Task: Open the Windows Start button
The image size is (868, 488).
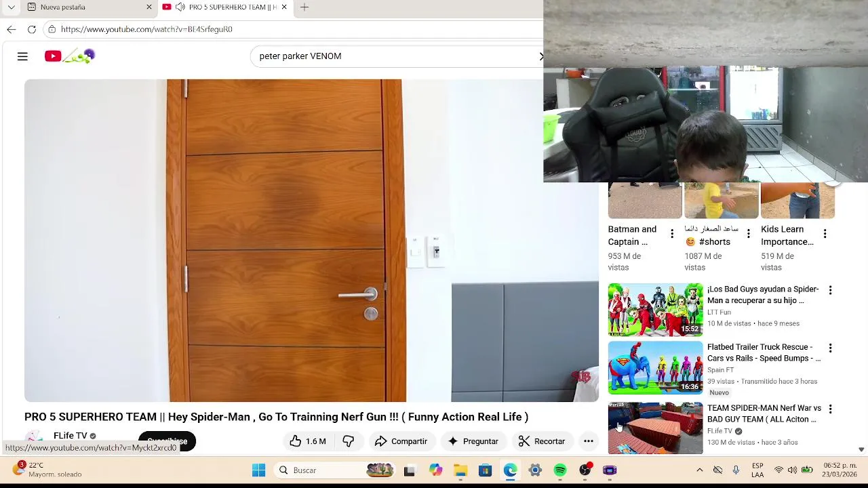Action: point(259,470)
